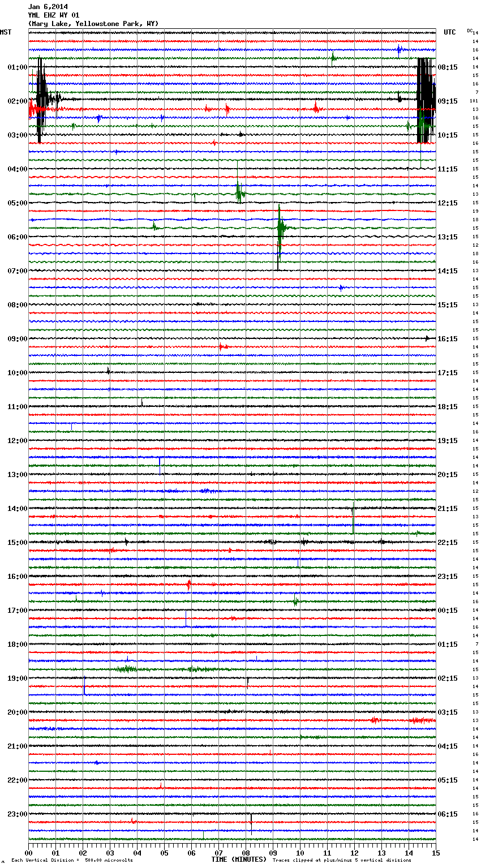Click the date header 'Jan 6,2014'
The width and height of the screenshot is (481, 868).
click(x=48, y=7)
